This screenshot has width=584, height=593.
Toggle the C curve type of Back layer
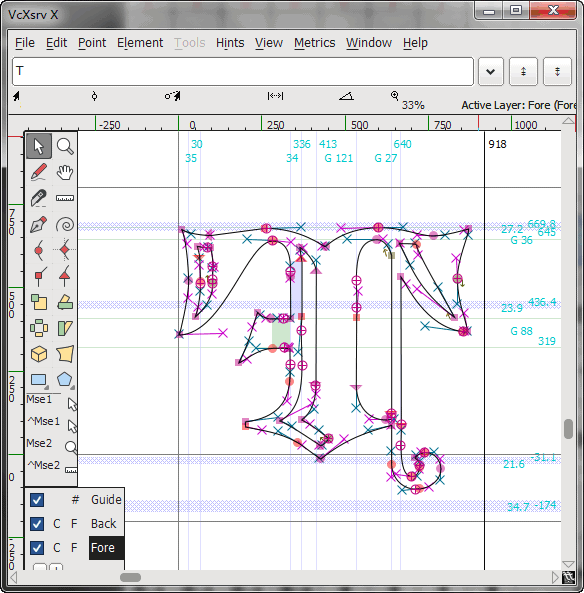(57, 524)
